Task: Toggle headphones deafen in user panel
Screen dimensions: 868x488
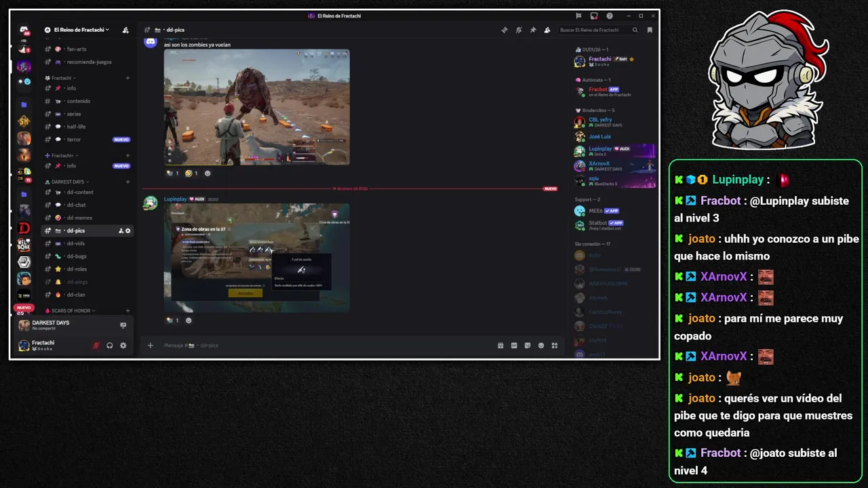Action: tap(109, 345)
